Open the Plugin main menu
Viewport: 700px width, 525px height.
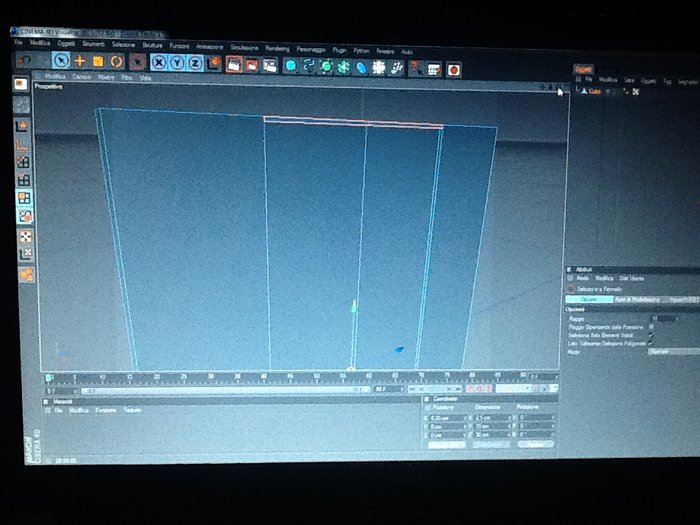(x=339, y=50)
